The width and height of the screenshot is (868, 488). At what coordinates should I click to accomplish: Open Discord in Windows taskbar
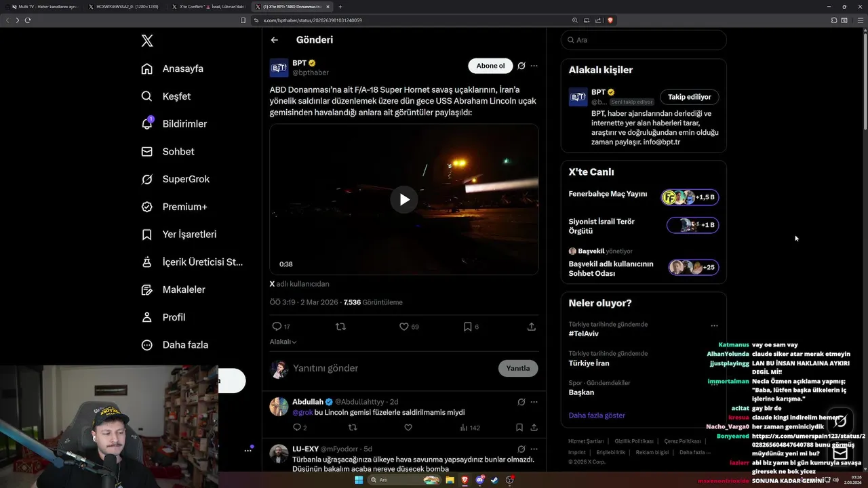pyautogui.click(x=480, y=480)
